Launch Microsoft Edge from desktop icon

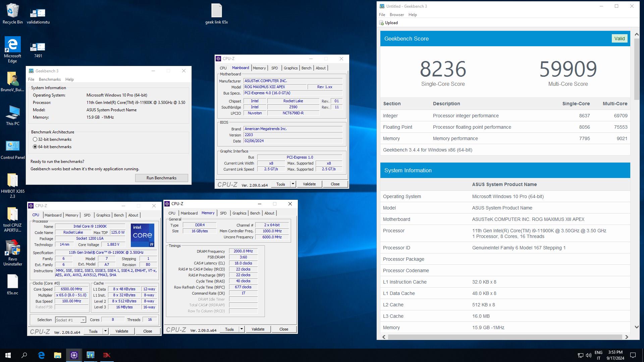[x=12, y=50]
